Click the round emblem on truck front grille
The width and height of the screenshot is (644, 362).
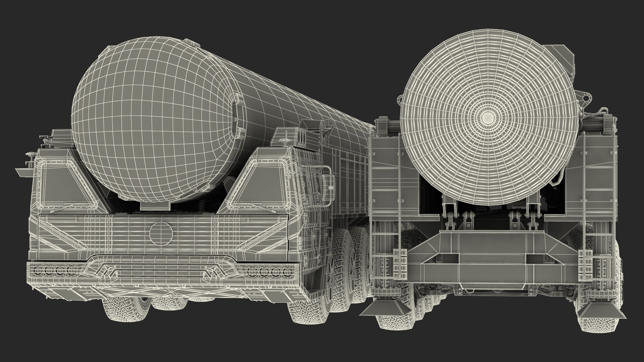(161, 234)
